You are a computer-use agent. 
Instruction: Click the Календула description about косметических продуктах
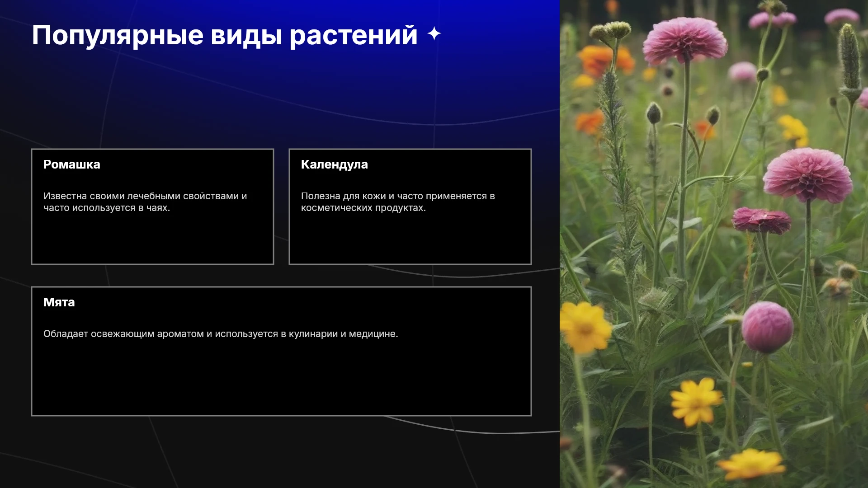coord(398,202)
